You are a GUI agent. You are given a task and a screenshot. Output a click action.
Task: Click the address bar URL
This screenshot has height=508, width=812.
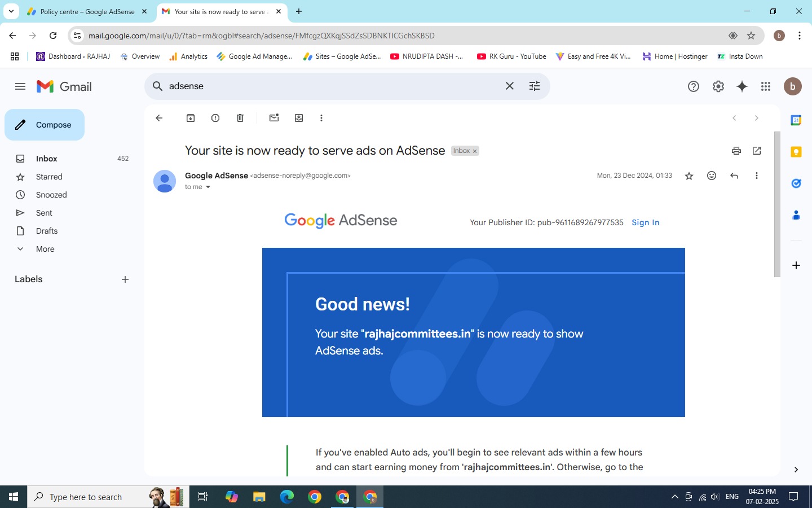pyautogui.click(x=262, y=36)
